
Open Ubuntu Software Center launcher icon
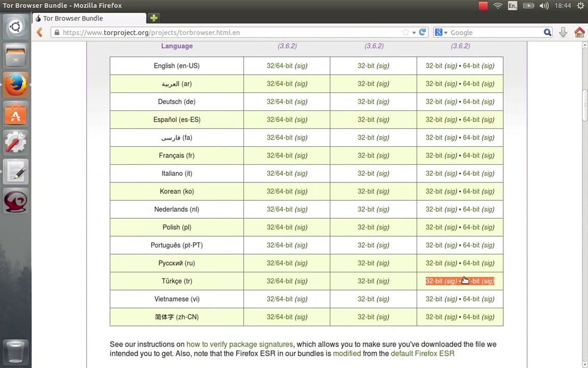pyautogui.click(x=15, y=114)
